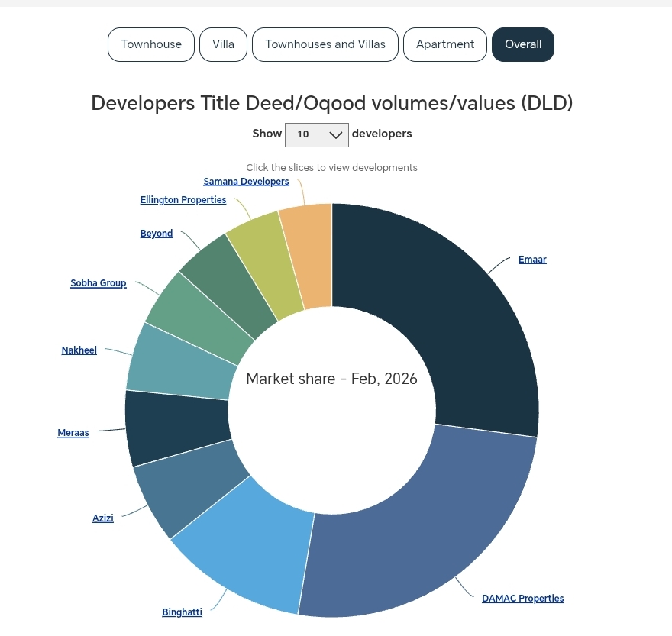Image resolution: width=672 pixels, height=636 pixels.
Task: Open the Ellington Properties developer link
Action: pyautogui.click(x=183, y=199)
